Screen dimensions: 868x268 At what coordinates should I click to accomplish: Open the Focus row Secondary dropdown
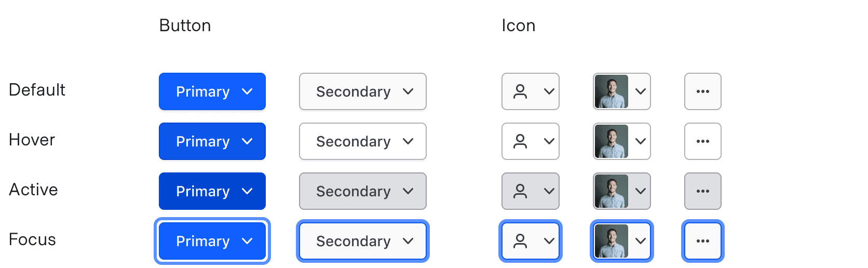click(362, 241)
